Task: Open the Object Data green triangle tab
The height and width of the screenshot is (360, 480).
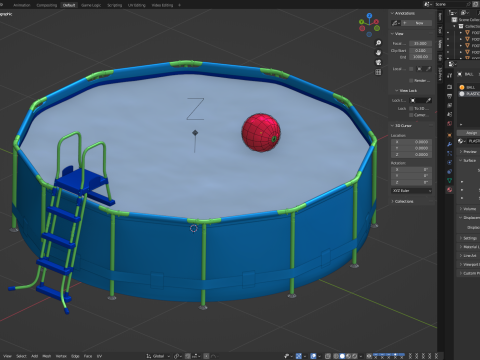Action: click(x=449, y=180)
